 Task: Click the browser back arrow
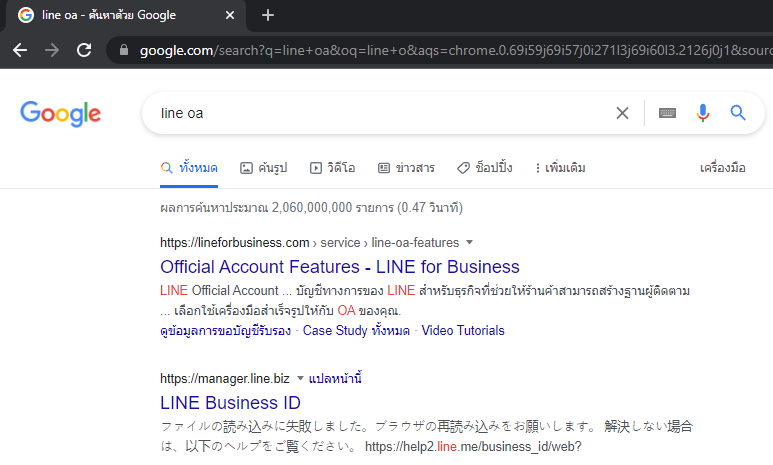pyautogui.click(x=20, y=50)
